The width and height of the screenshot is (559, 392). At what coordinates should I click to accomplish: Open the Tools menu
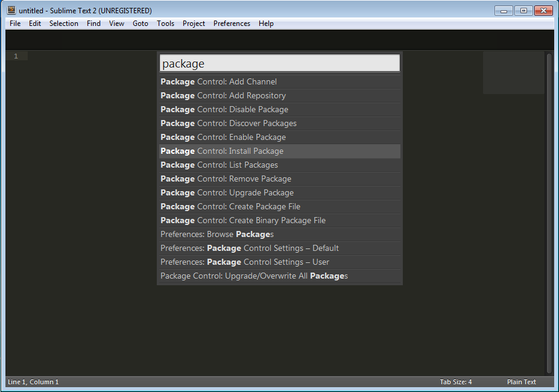pos(165,24)
